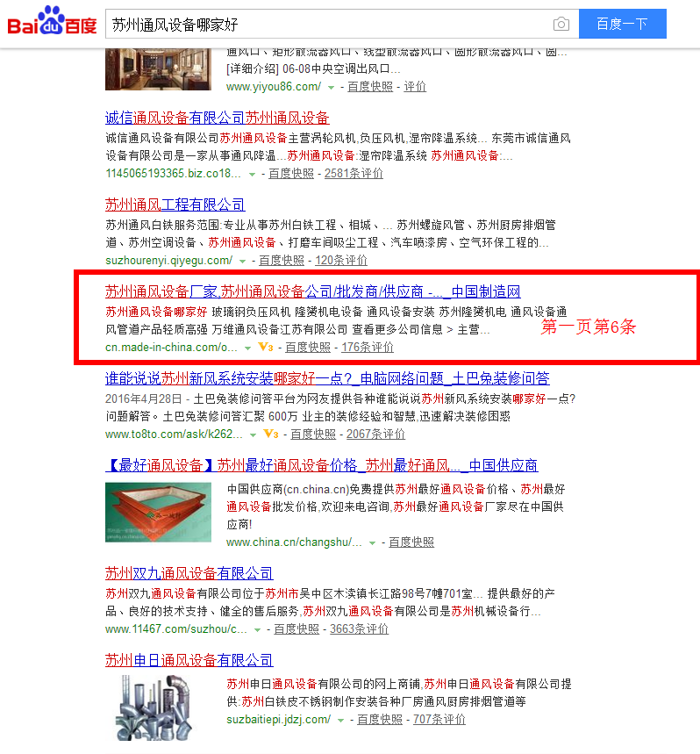
Task: Open 百度快照 for www.yiyou86.com result
Action: (370, 87)
